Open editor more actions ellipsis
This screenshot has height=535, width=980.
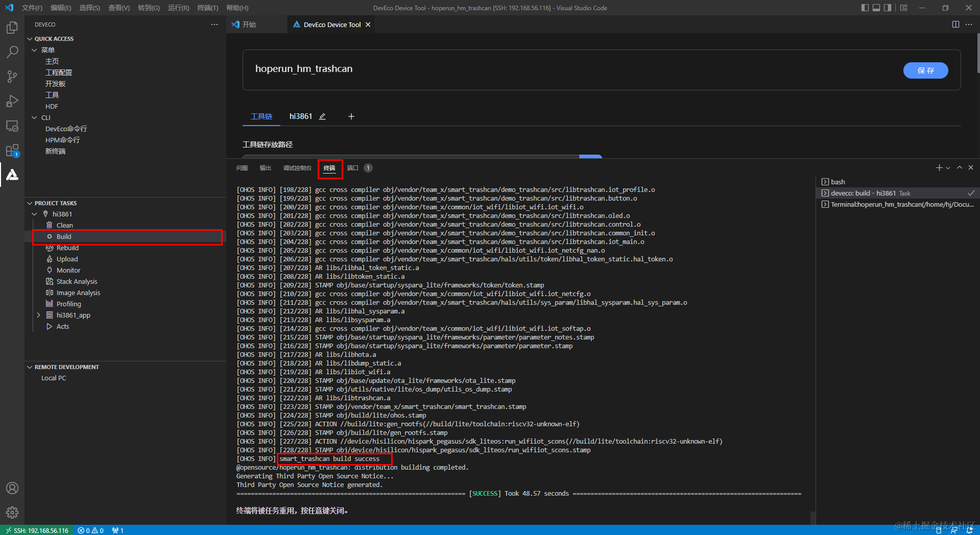969,25
